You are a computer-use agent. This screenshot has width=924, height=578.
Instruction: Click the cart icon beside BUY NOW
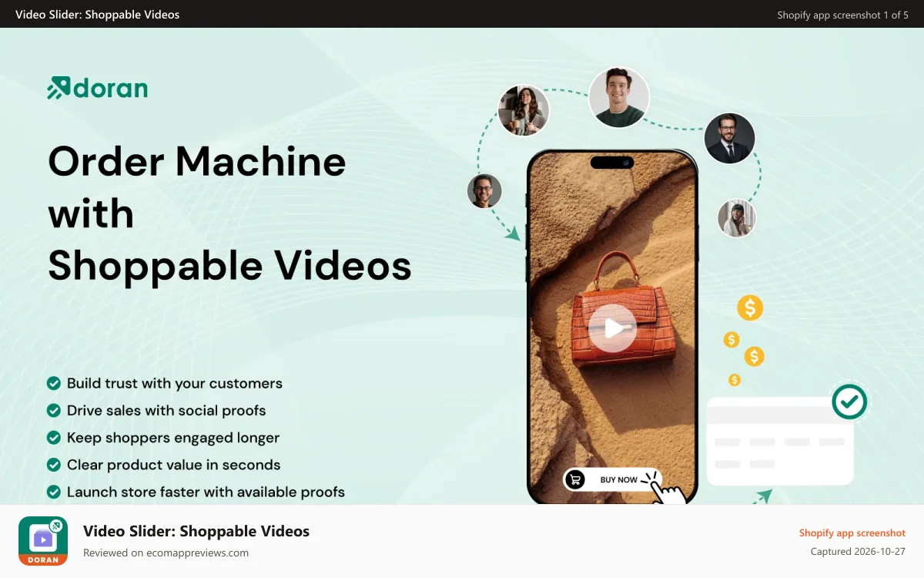click(574, 479)
